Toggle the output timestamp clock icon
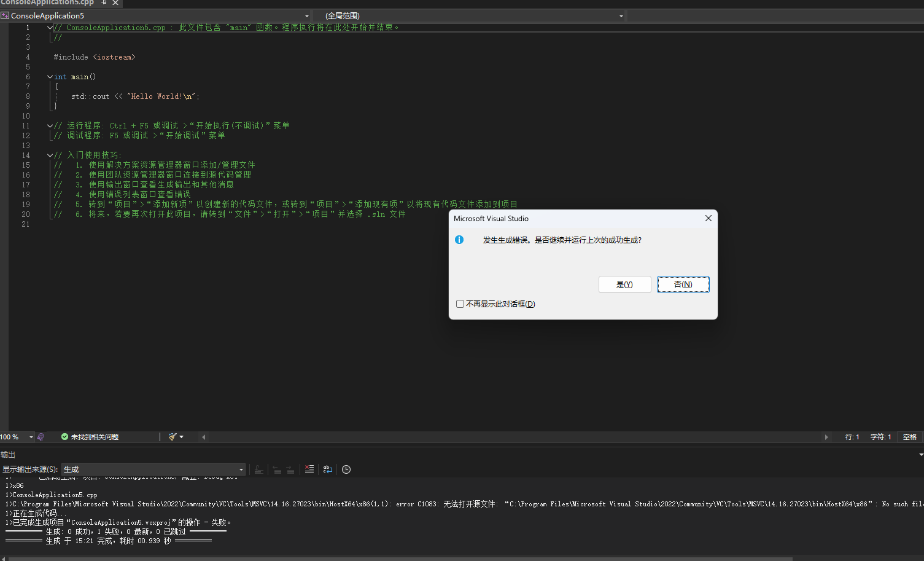924x561 pixels. pyautogui.click(x=346, y=469)
